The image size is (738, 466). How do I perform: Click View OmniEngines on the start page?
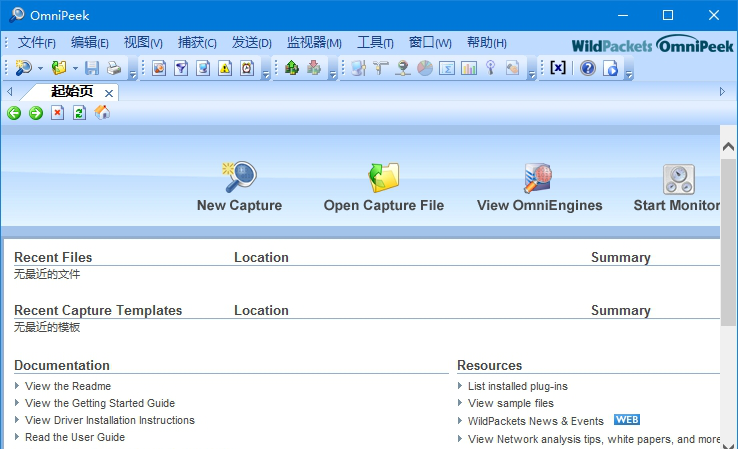click(x=539, y=186)
